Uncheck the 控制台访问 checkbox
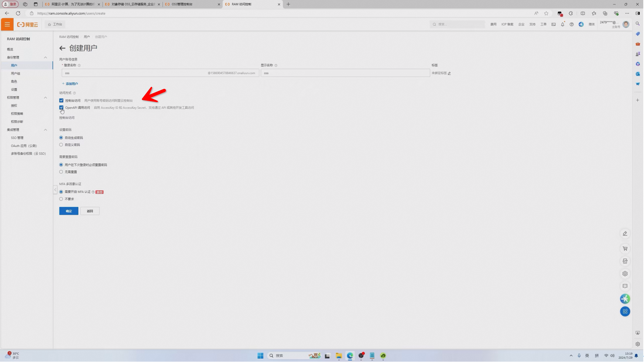 [61, 101]
